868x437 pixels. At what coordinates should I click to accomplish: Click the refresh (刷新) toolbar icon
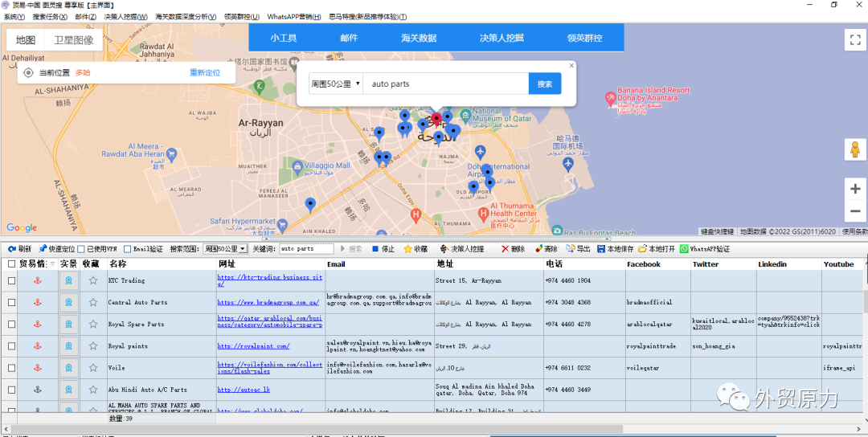[11, 249]
